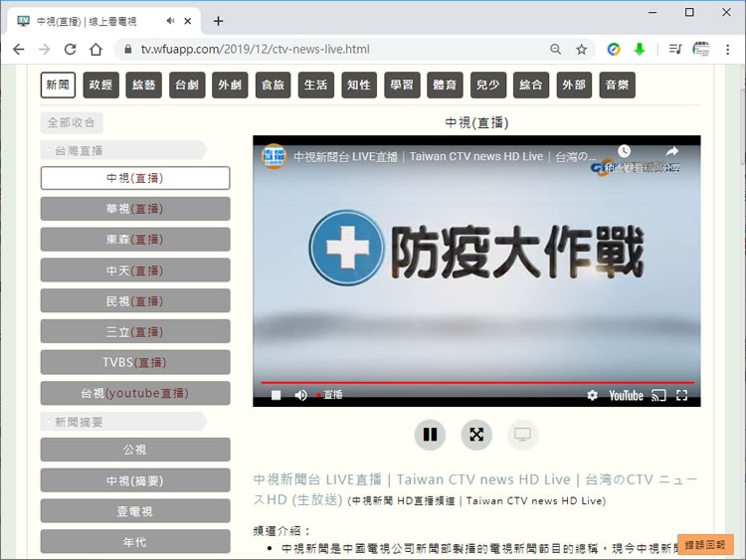
Task: Bookmark this page with the star icon
Action: click(x=582, y=49)
